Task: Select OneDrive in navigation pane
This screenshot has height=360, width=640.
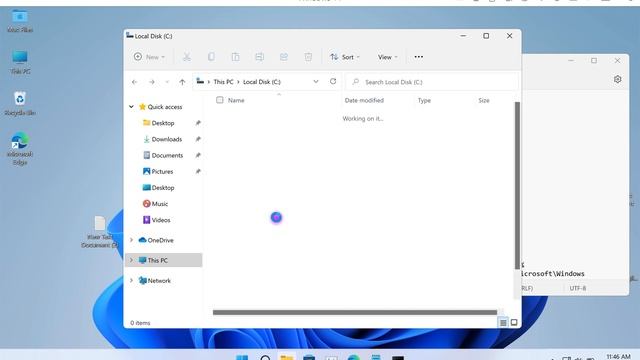Action: coord(156,240)
